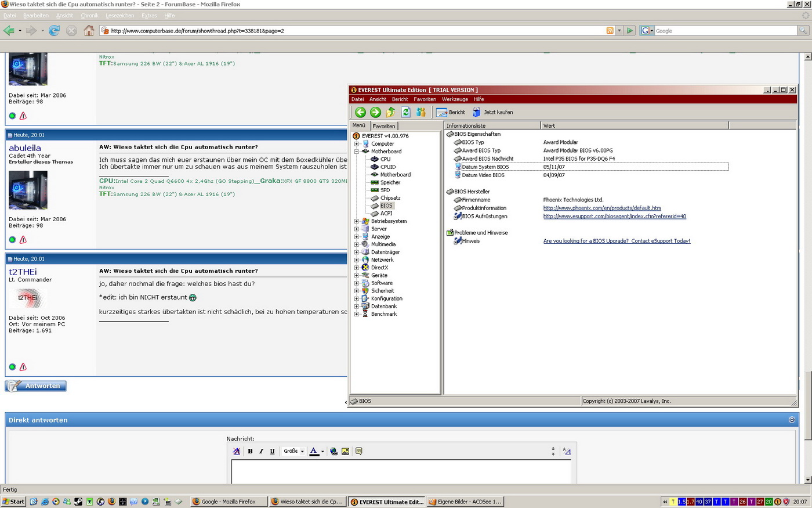Expand the Betriebssystem tree branch
This screenshot has height=508, width=812.
pos(356,221)
